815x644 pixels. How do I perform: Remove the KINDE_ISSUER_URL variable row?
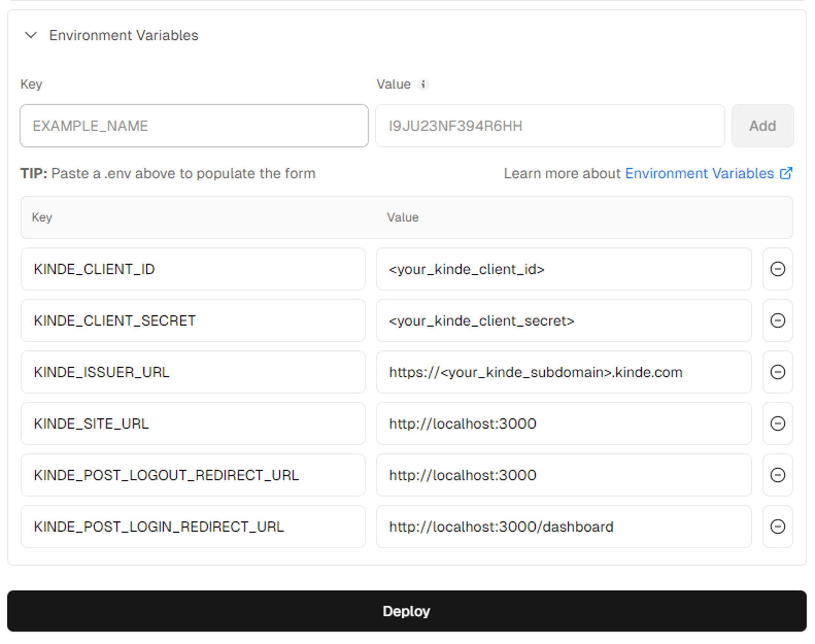pyautogui.click(x=777, y=372)
